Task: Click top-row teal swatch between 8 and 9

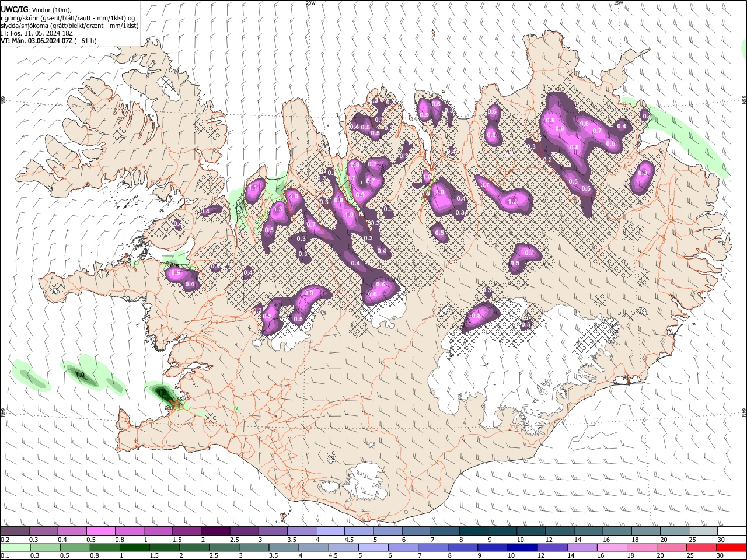Action: (x=473, y=531)
